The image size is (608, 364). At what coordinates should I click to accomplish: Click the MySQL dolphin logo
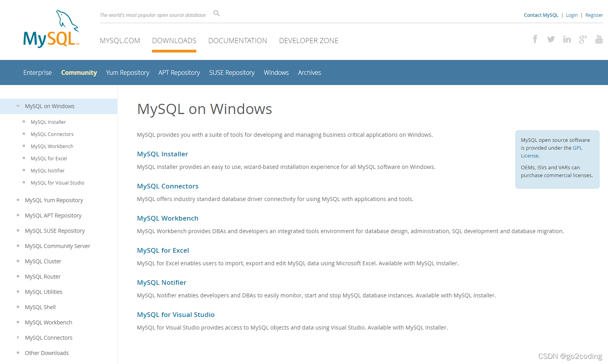[51, 29]
